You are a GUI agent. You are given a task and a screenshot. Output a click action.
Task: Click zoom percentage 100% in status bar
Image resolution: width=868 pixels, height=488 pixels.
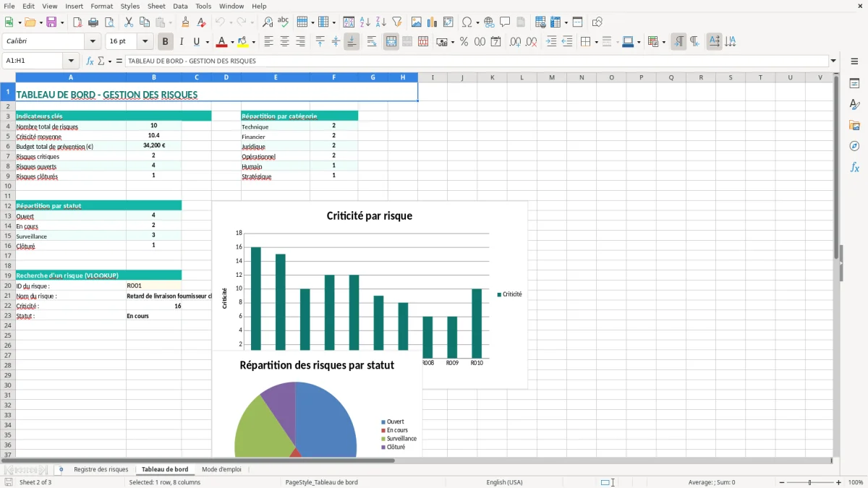(856, 482)
